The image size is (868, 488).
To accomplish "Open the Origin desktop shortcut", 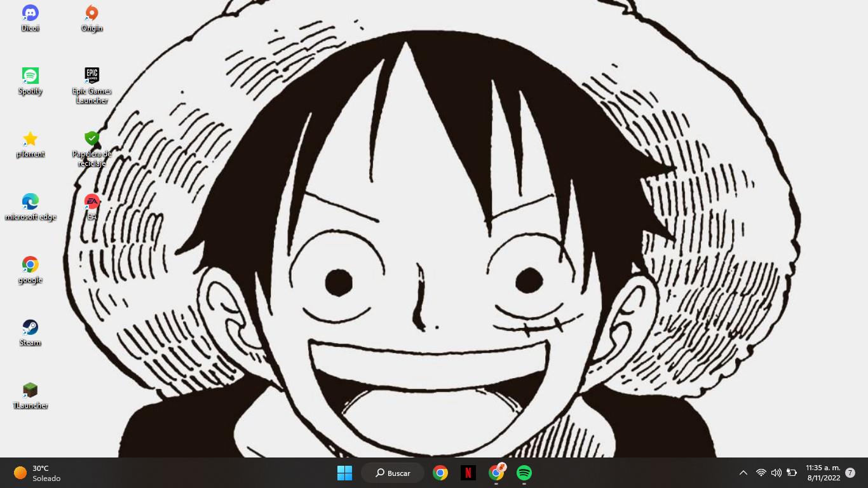I will [x=92, y=13].
